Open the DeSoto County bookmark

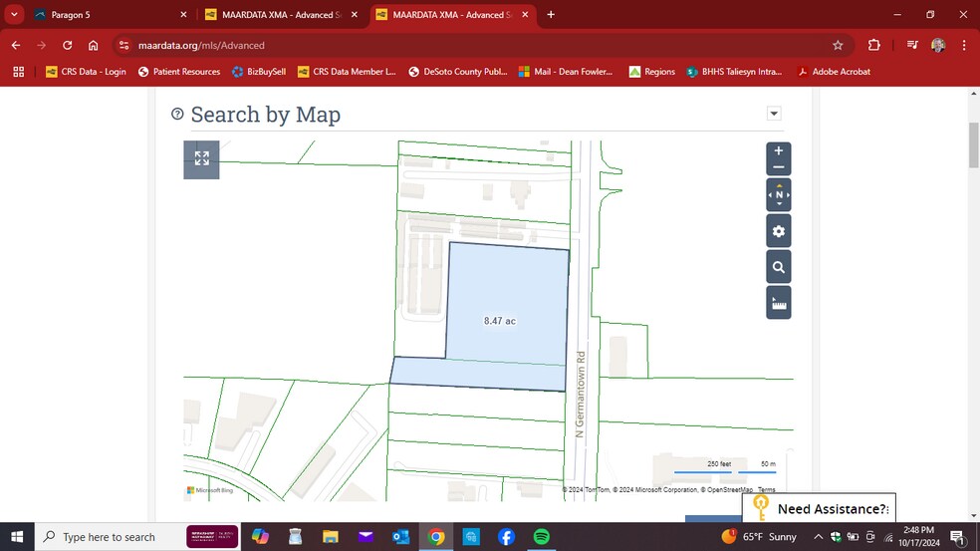tap(457, 72)
